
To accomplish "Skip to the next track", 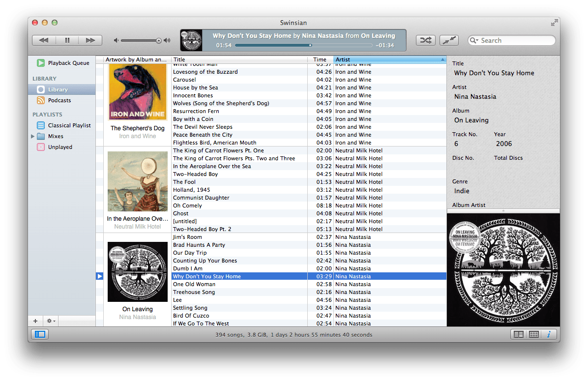I will pyautogui.click(x=90, y=40).
